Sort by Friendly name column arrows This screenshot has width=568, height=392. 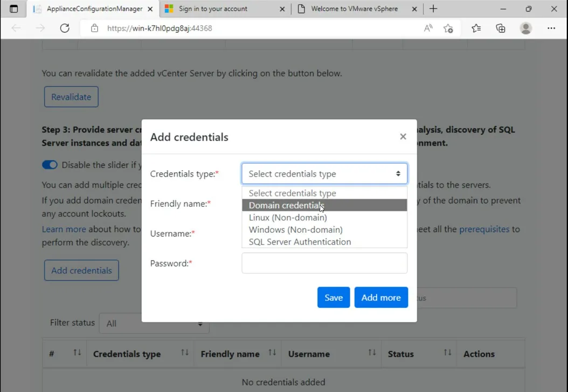coord(272,353)
